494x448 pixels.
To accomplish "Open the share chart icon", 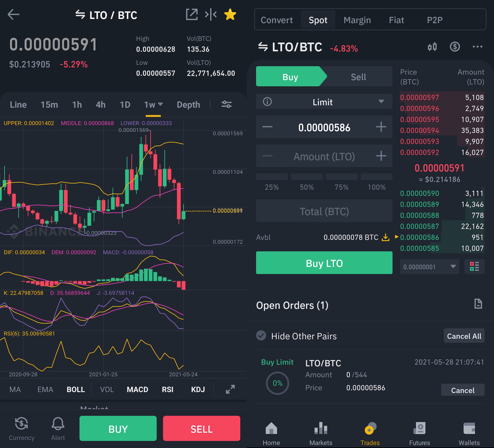I will 192,15.
